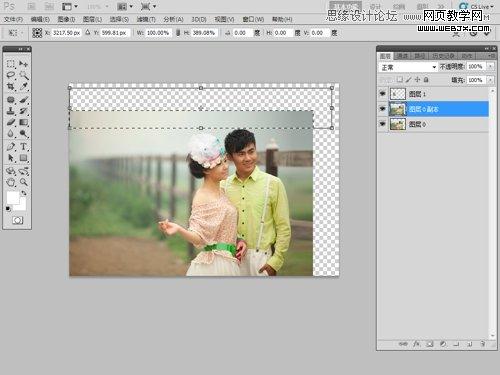Open the 3D(D) menu
The height and width of the screenshot is (375, 500).
pyautogui.click(x=199, y=19)
